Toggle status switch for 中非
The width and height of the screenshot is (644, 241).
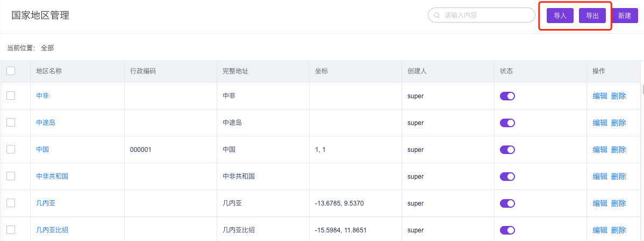click(507, 96)
